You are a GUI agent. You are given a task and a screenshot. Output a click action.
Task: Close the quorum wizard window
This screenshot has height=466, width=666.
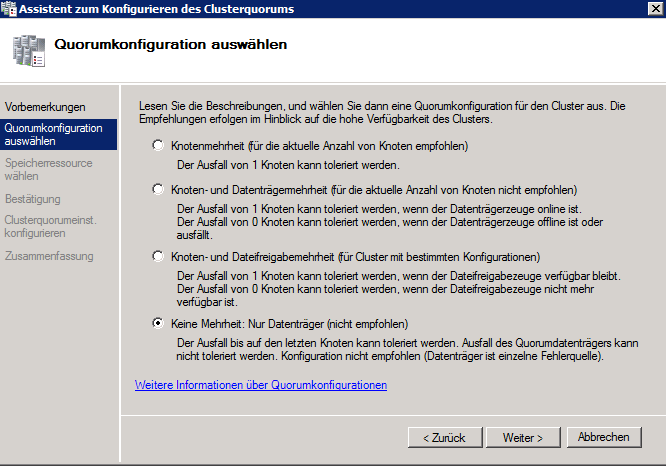click(656, 8)
